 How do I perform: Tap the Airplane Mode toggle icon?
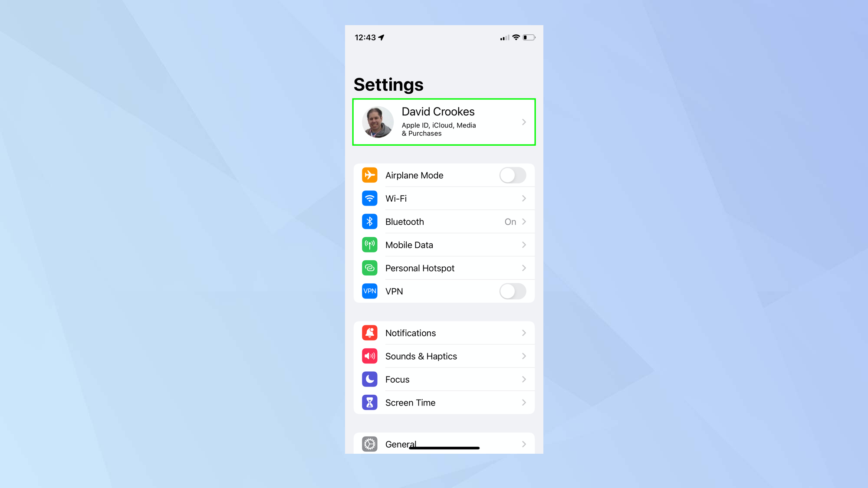coord(513,175)
